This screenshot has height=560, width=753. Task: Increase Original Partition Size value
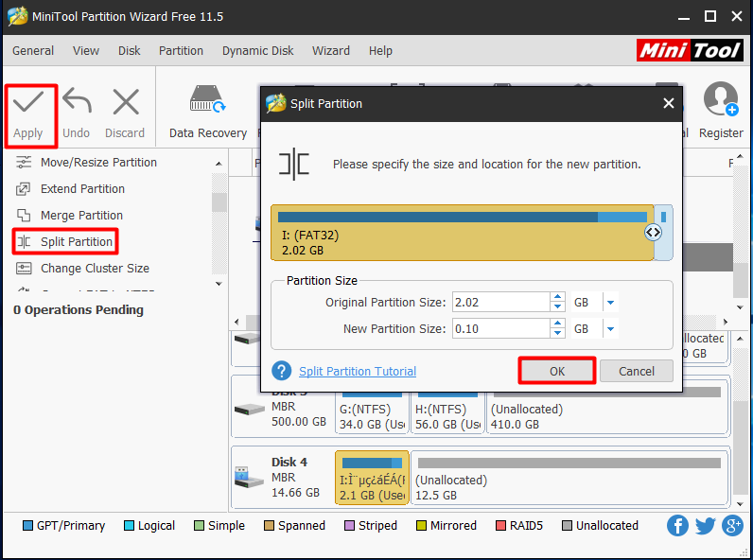coord(557,297)
